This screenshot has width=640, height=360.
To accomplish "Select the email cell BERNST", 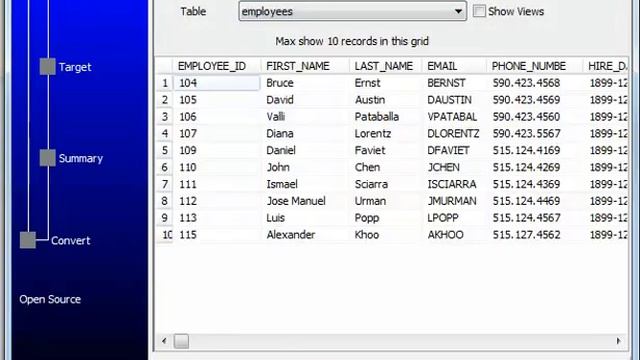I will tap(454, 83).
